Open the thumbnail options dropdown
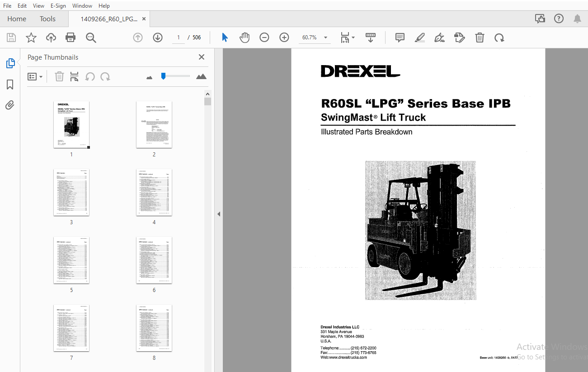 pos(35,77)
